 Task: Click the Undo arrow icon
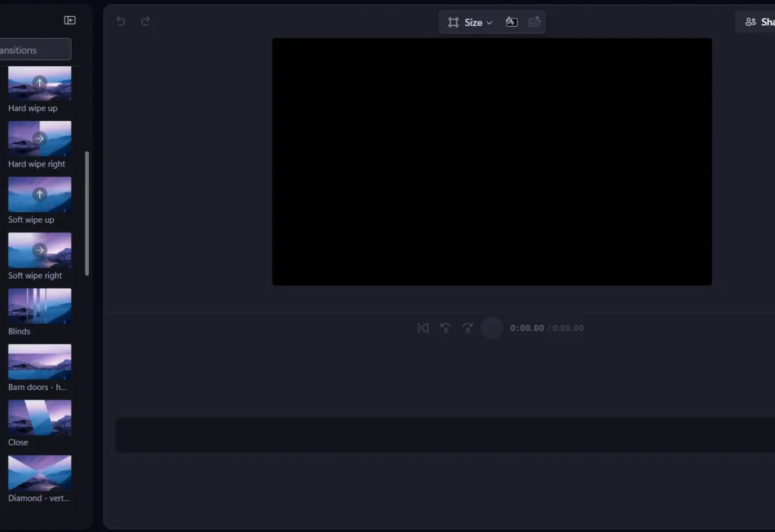(x=121, y=21)
